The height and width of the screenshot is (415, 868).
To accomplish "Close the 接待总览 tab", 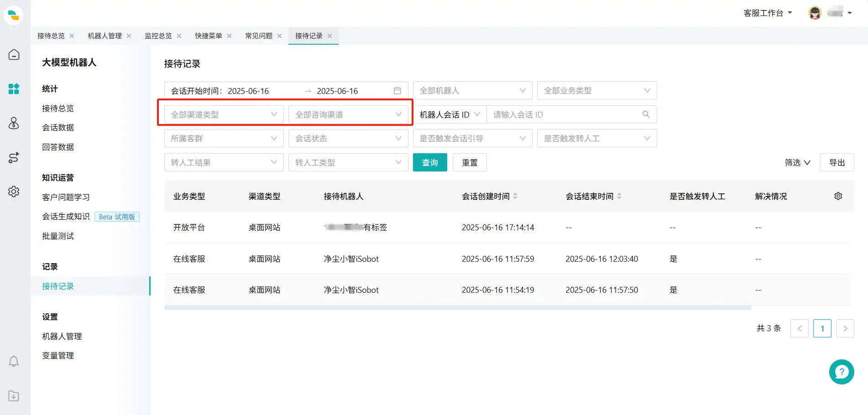I will (72, 36).
